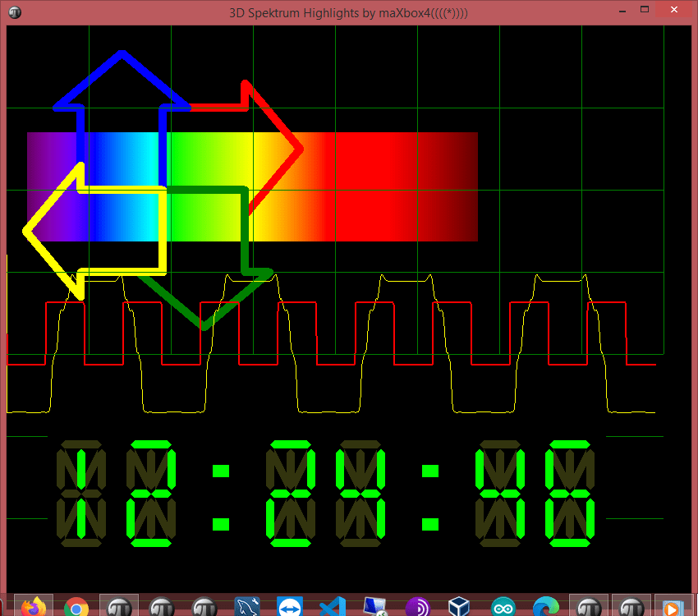Click the last digit of the segment clock
The image size is (698, 616).
click(x=571, y=494)
